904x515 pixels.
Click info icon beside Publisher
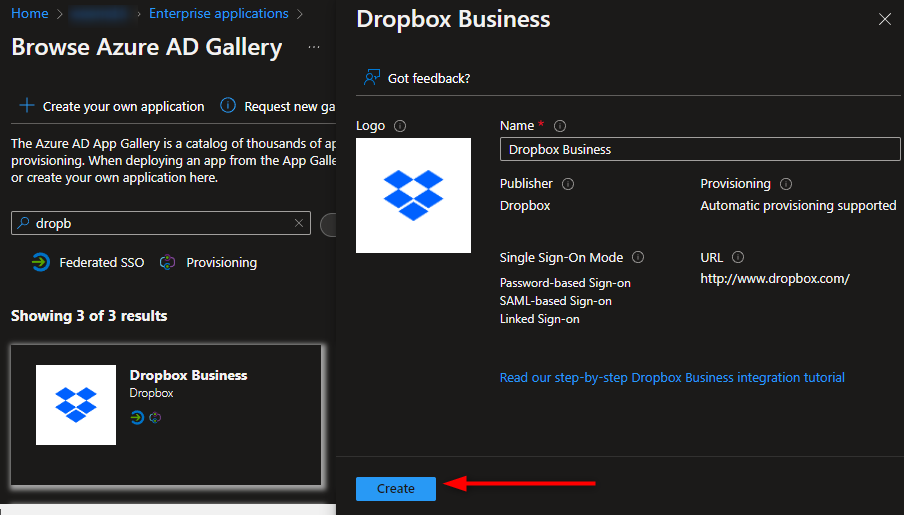coord(568,184)
